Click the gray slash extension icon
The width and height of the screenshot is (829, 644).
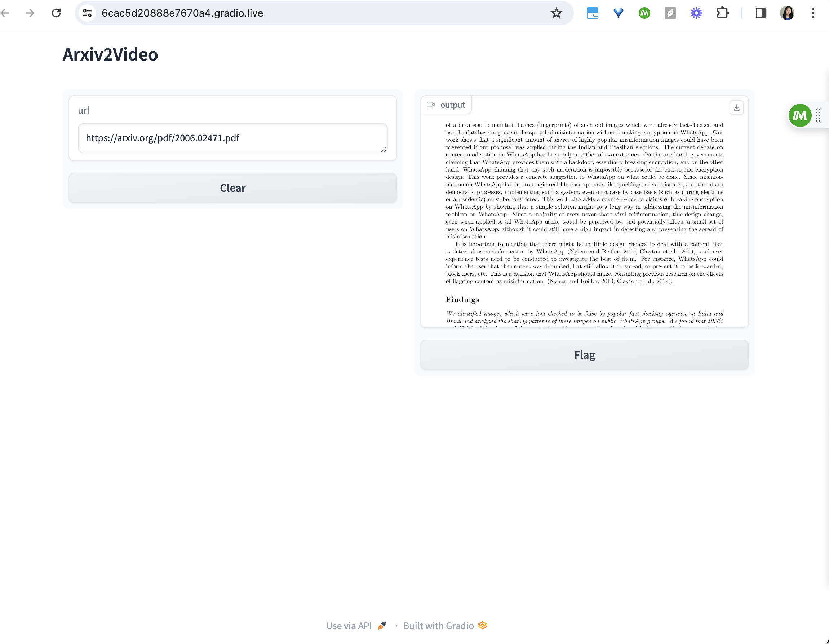(x=670, y=13)
